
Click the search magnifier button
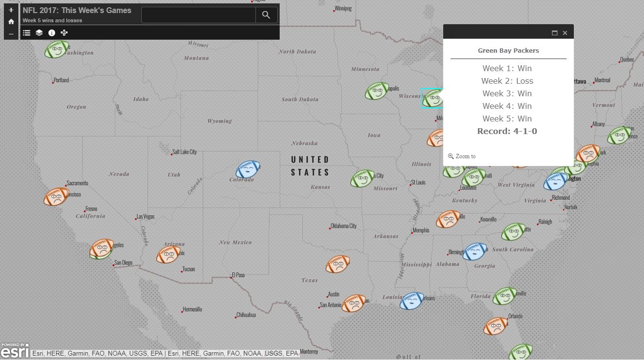pyautogui.click(x=266, y=15)
